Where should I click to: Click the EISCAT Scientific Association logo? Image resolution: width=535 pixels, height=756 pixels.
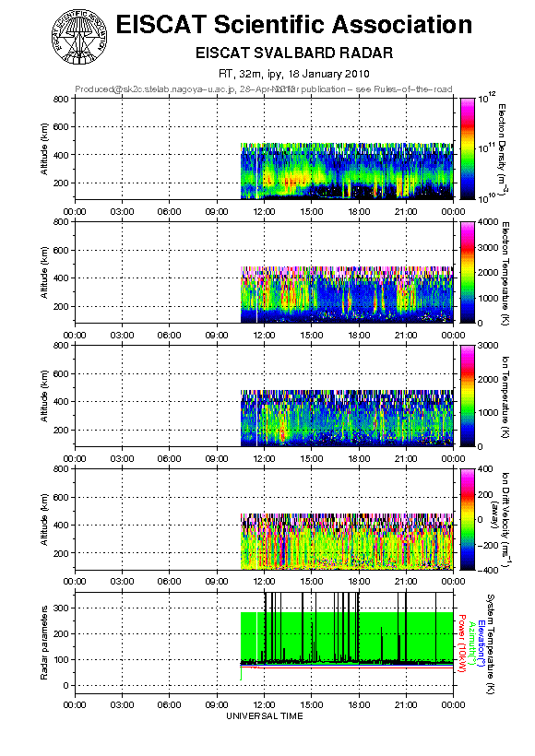coord(79,38)
